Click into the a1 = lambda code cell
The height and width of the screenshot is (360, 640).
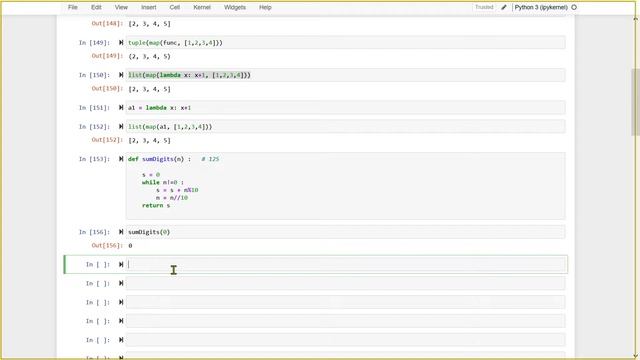(345, 108)
